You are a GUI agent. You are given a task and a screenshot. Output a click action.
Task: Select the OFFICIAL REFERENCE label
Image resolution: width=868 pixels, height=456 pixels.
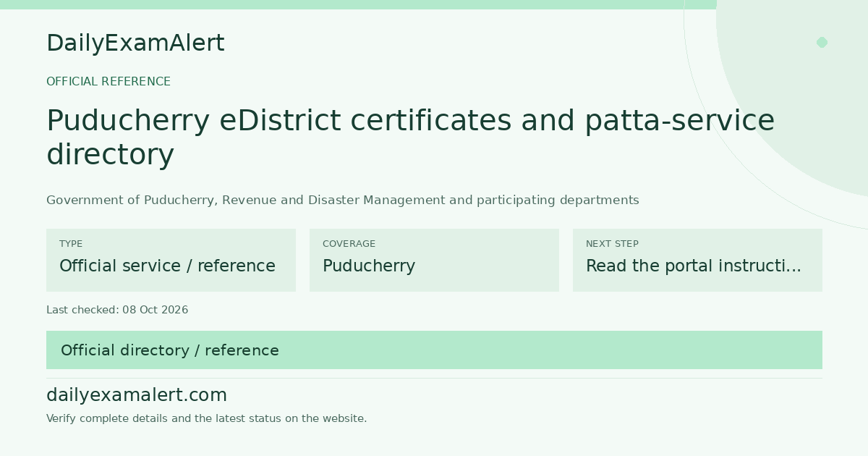(109, 82)
